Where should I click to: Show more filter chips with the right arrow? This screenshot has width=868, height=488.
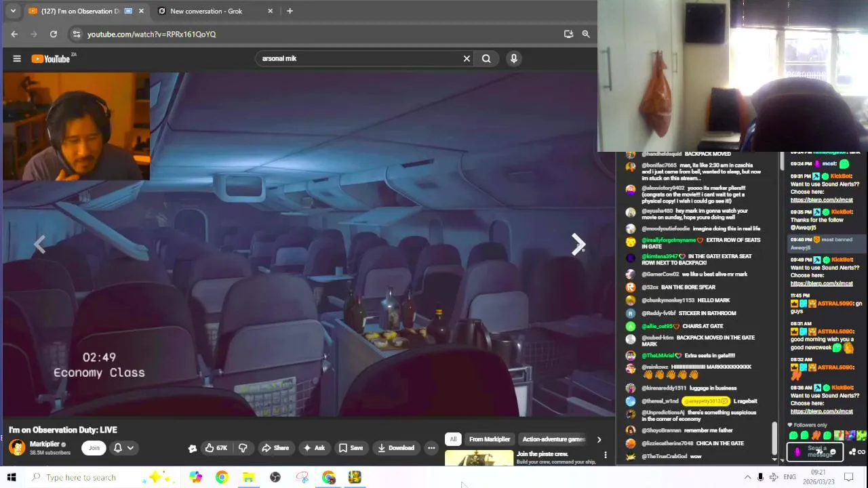tap(599, 439)
